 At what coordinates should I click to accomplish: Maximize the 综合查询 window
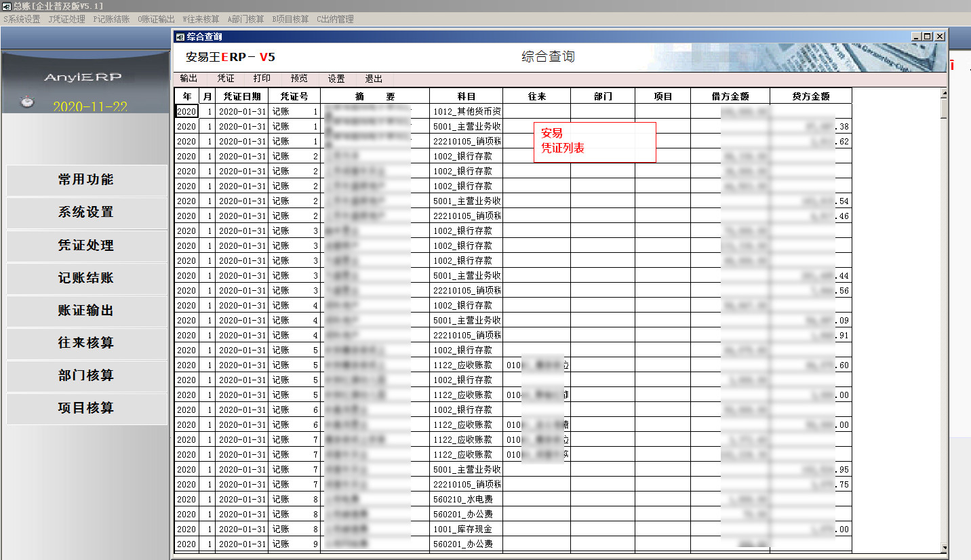928,37
